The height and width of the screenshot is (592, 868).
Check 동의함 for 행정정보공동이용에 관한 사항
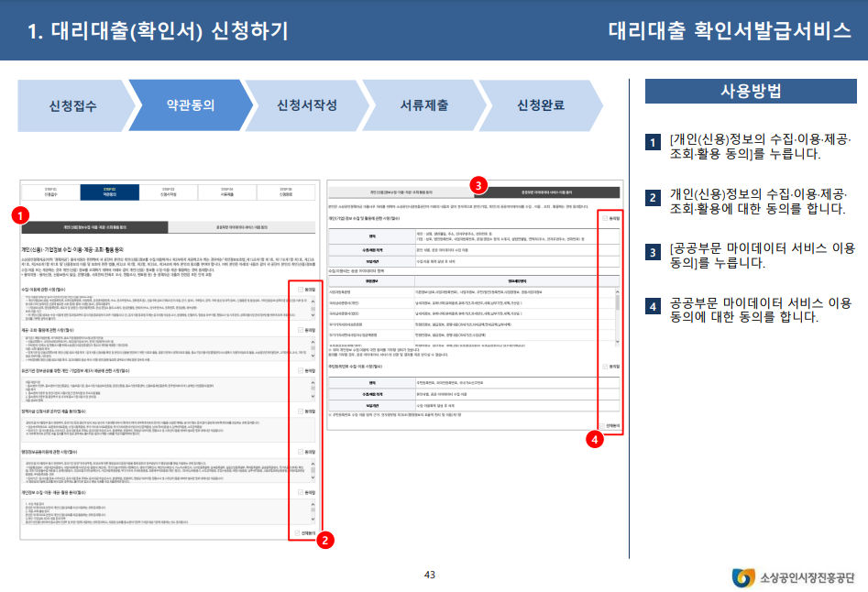(x=301, y=452)
